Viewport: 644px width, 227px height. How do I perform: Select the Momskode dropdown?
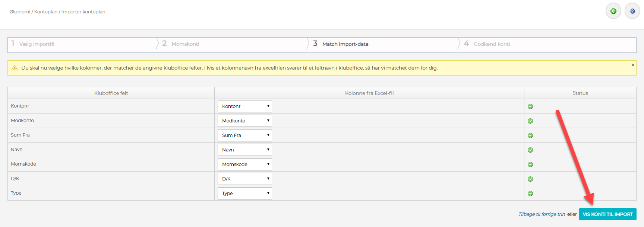[x=244, y=164]
